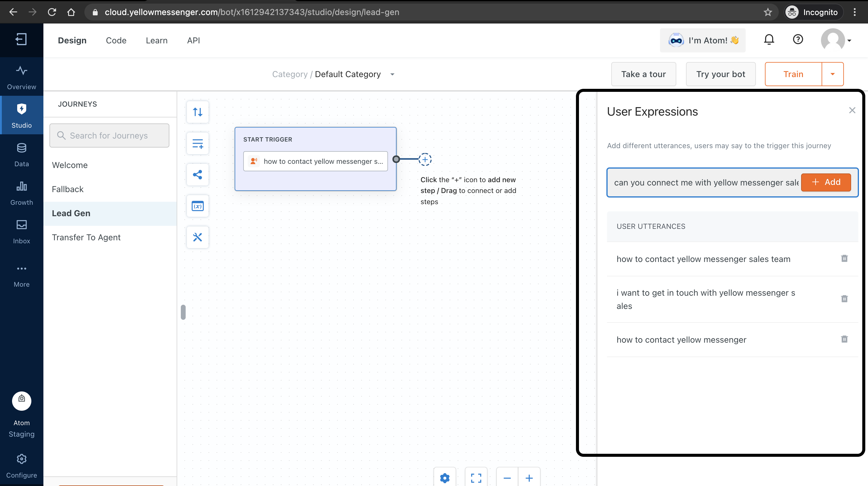
Task: Select the Transfer To Agent journey
Action: [110, 237]
